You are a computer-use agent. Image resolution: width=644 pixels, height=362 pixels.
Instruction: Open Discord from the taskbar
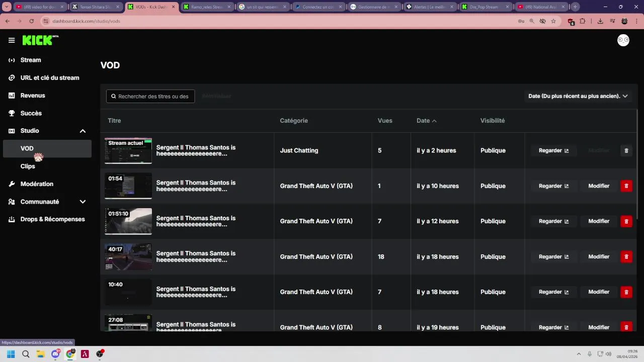point(55,354)
